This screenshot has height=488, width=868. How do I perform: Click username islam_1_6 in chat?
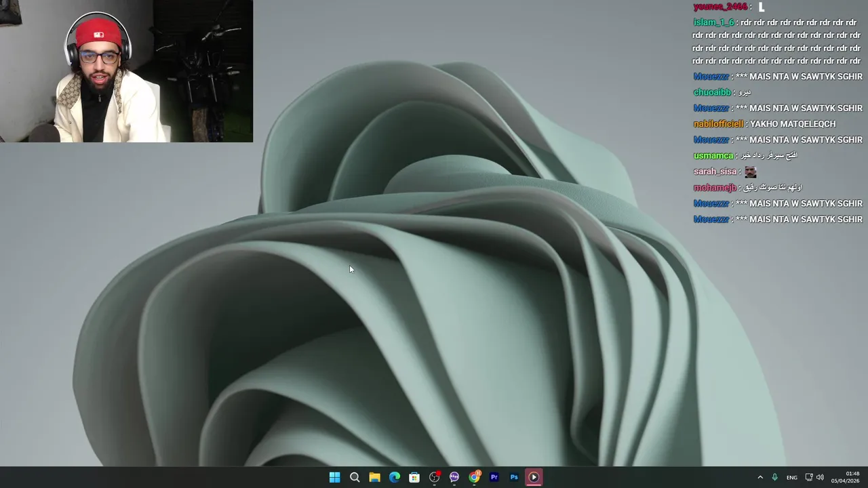[x=713, y=22]
